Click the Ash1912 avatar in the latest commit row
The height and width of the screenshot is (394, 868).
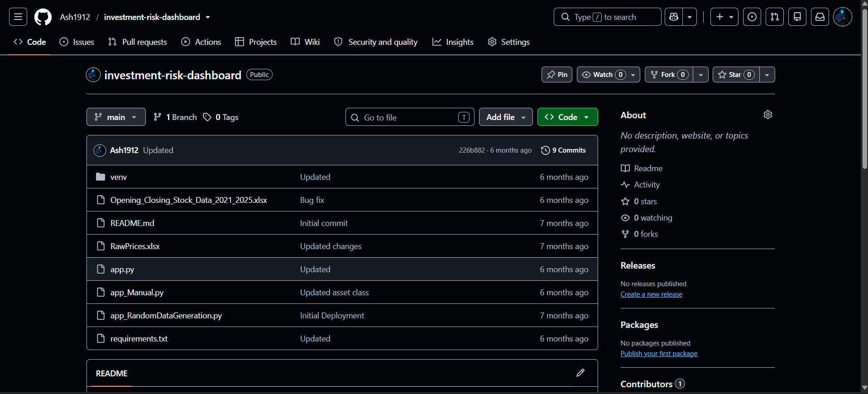[100, 150]
